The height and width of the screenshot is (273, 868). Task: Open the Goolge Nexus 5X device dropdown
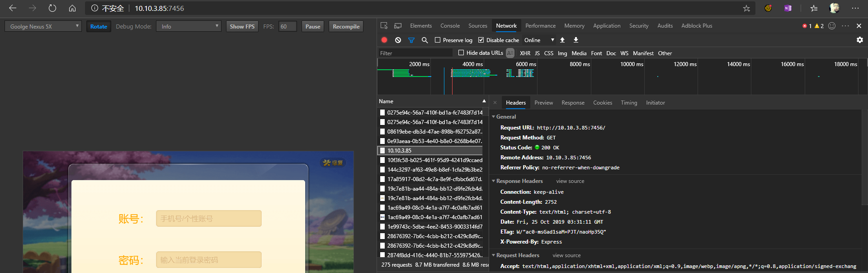43,26
